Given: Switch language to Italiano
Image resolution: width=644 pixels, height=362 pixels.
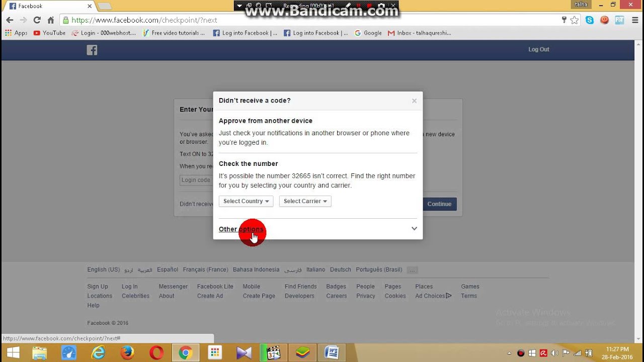Looking at the screenshot, I should tap(315, 269).
